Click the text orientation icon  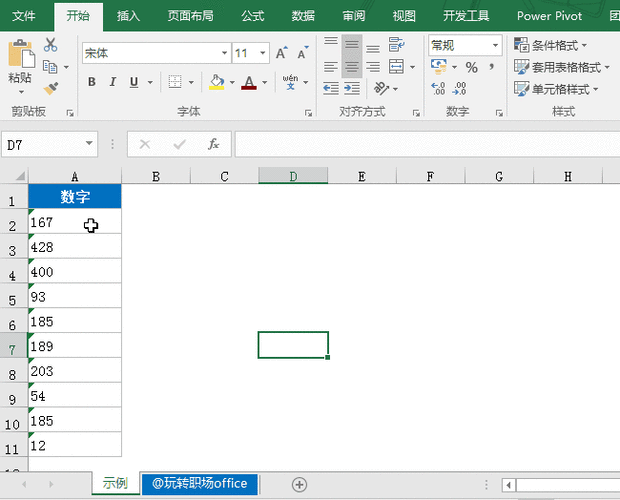coord(382,88)
